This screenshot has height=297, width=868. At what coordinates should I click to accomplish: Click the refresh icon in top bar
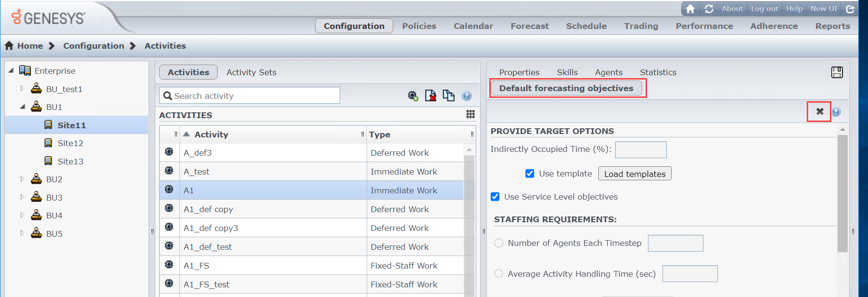[709, 9]
